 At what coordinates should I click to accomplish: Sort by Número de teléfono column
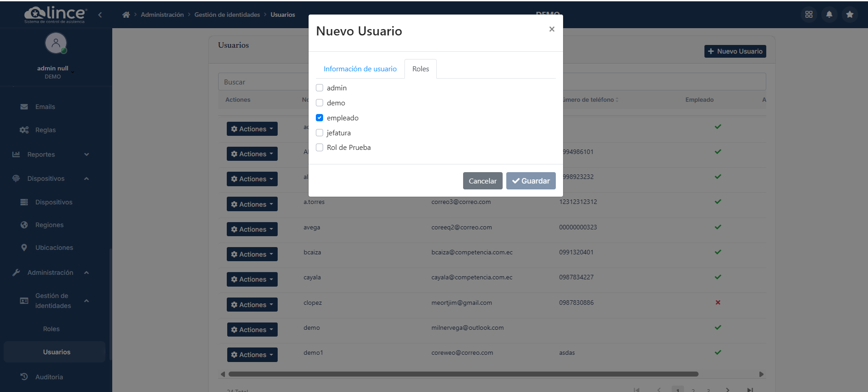[x=589, y=99]
